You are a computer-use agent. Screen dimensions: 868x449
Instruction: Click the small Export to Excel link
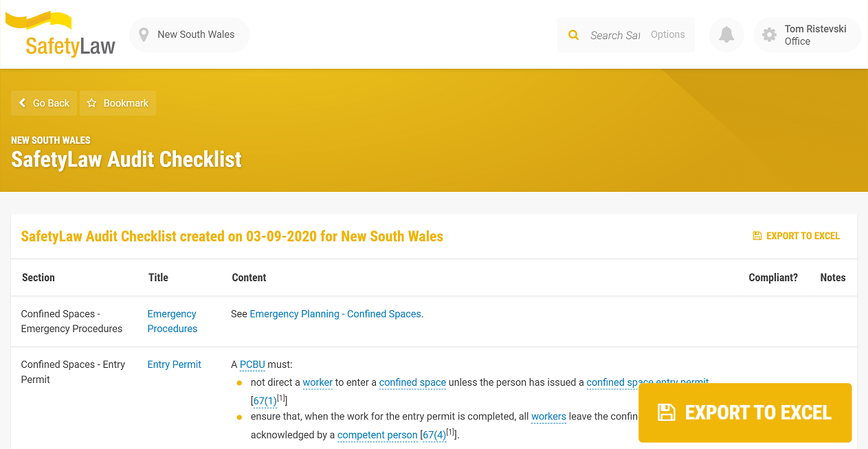pos(796,236)
